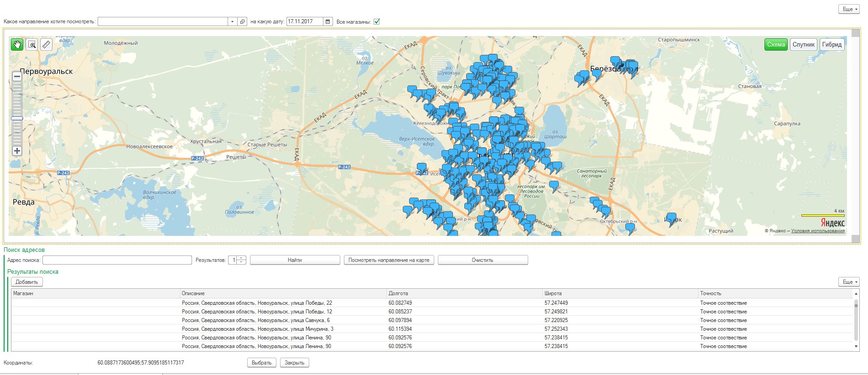Toggle the Все магазины checkbox

click(377, 21)
